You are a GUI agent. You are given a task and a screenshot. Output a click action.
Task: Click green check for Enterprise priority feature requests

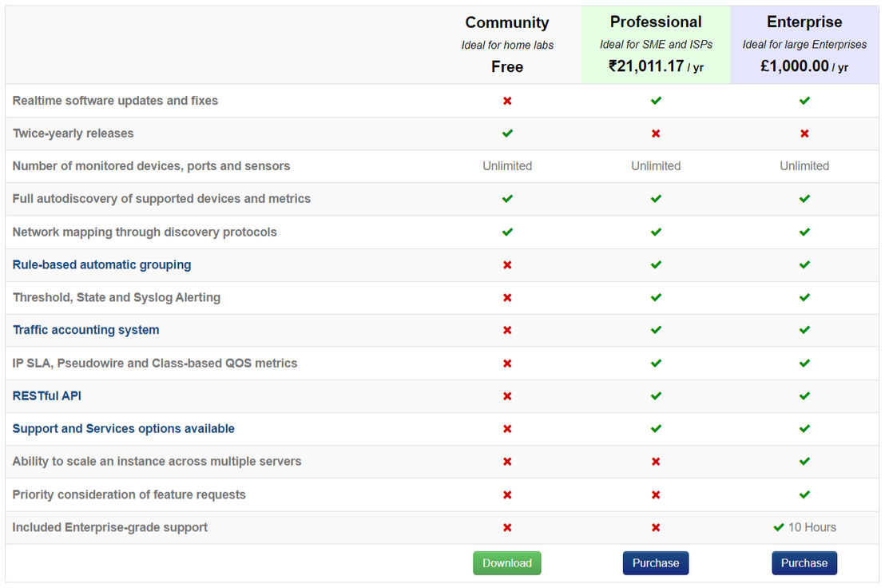[804, 495]
